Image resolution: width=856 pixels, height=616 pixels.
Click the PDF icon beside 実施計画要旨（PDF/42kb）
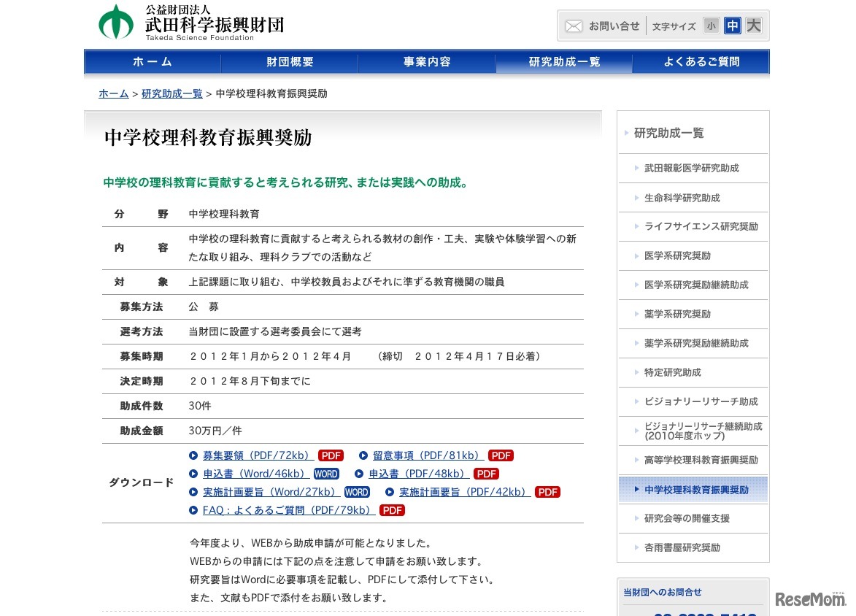pyautogui.click(x=547, y=491)
